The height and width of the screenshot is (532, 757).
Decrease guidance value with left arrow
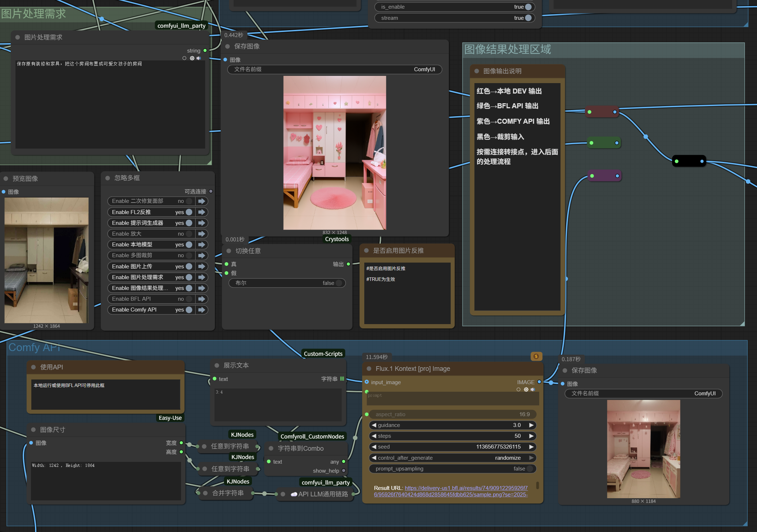pyautogui.click(x=374, y=425)
